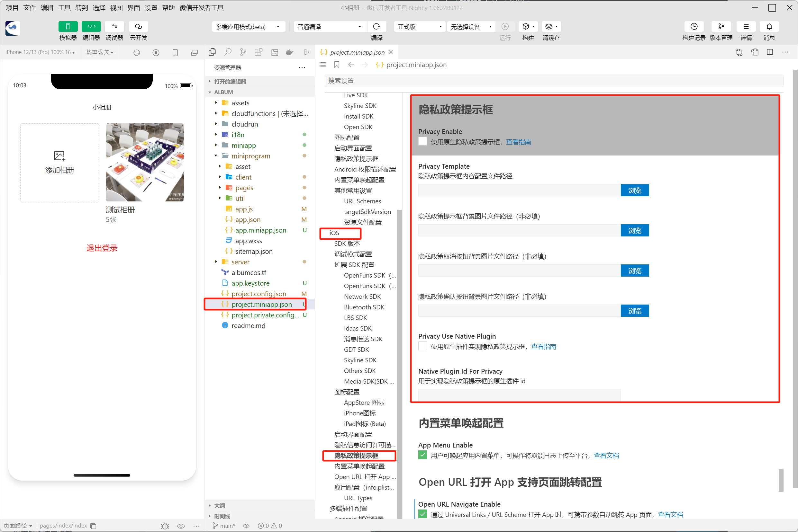Open the source control branch icon
This screenshot has height=532, width=798.
pyautogui.click(x=243, y=52)
